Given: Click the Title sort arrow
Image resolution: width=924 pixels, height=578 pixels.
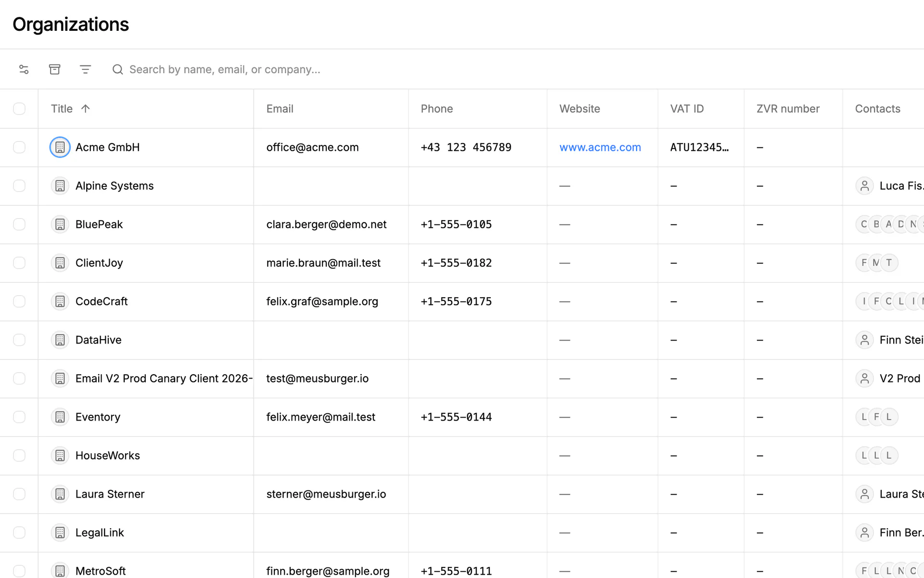Looking at the screenshot, I should click(x=86, y=109).
